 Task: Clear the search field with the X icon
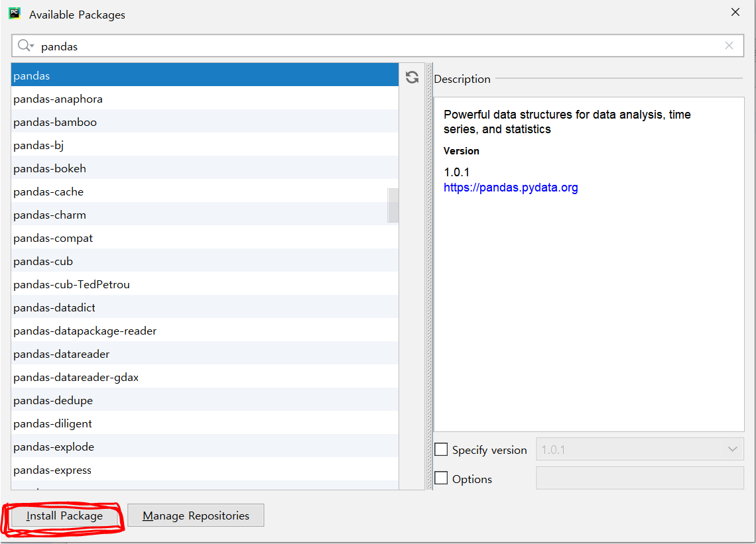[729, 46]
